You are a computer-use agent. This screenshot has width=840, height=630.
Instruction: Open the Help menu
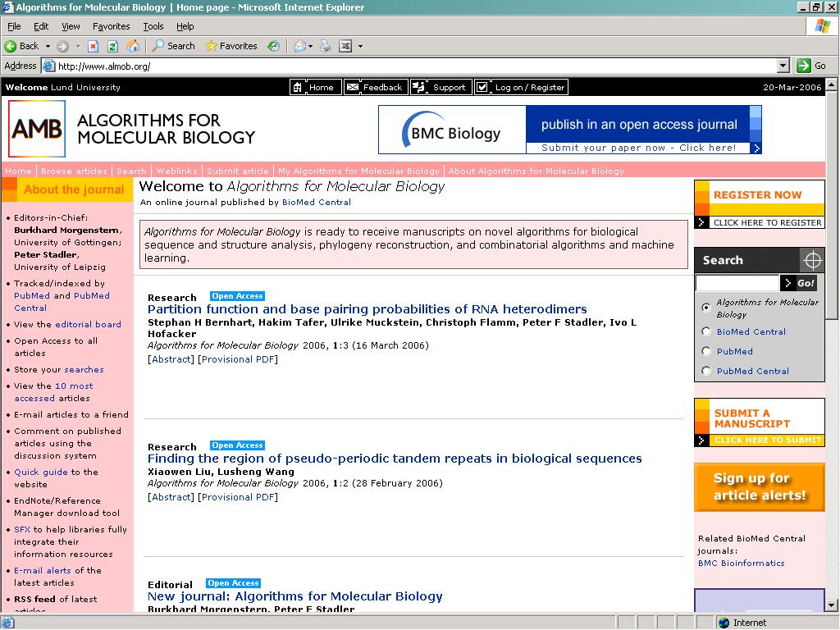coord(185,26)
